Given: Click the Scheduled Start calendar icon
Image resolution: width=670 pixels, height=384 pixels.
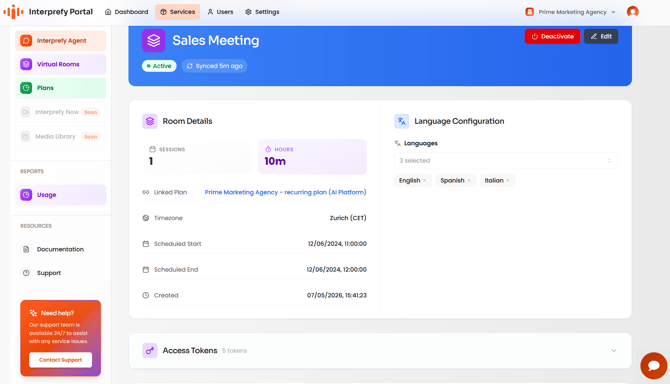Looking at the screenshot, I should click(146, 244).
